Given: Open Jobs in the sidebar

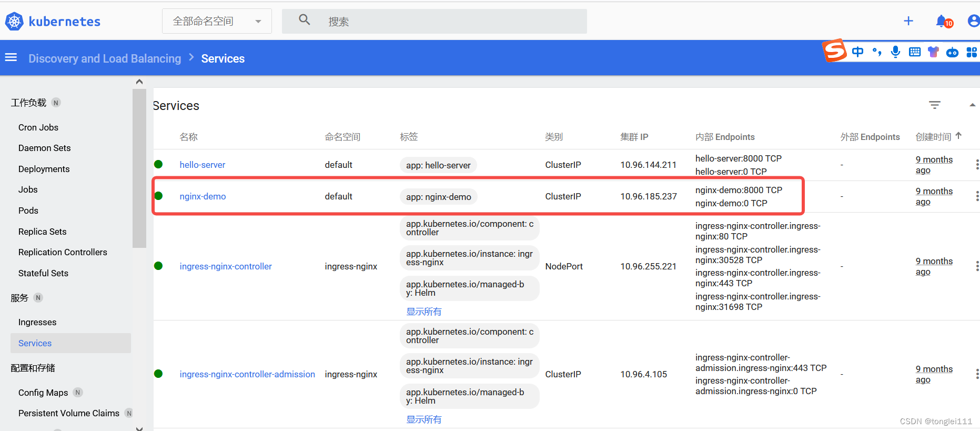Looking at the screenshot, I should (x=28, y=189).
